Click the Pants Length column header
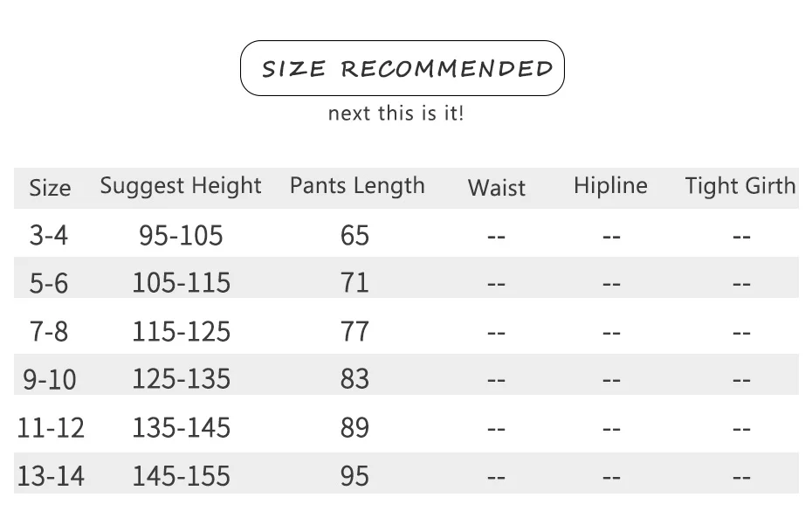812x525 pixels. (357, 187)
